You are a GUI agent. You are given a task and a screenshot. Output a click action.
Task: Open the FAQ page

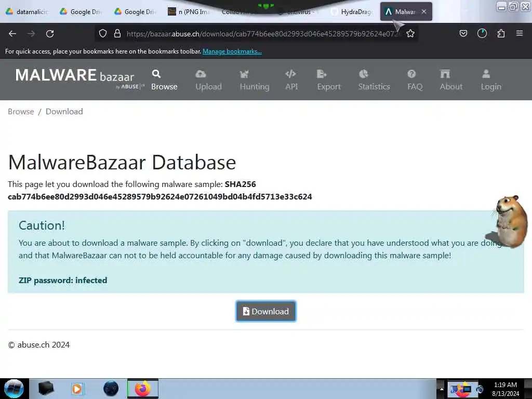click(x=415, y=81)
